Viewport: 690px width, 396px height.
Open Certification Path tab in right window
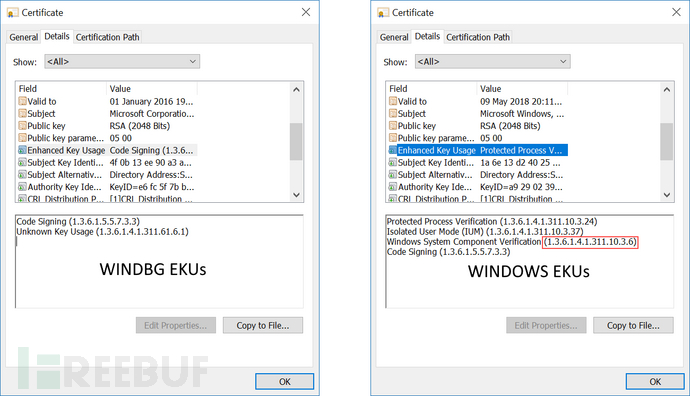[x=478, y=37]
